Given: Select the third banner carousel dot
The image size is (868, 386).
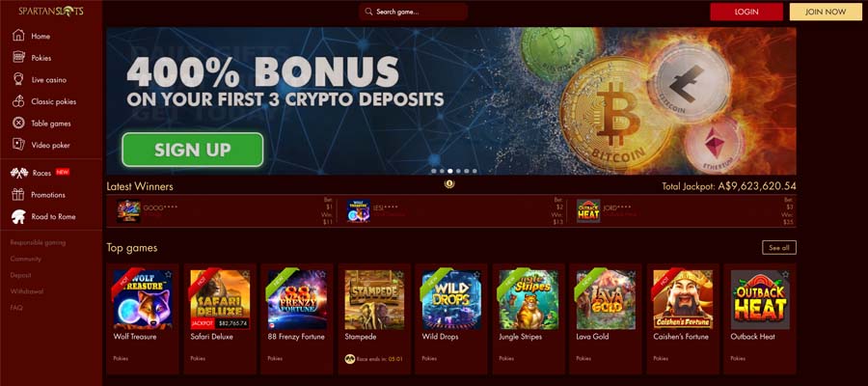Looking at the screenshot, I should [x=450, y=171].
